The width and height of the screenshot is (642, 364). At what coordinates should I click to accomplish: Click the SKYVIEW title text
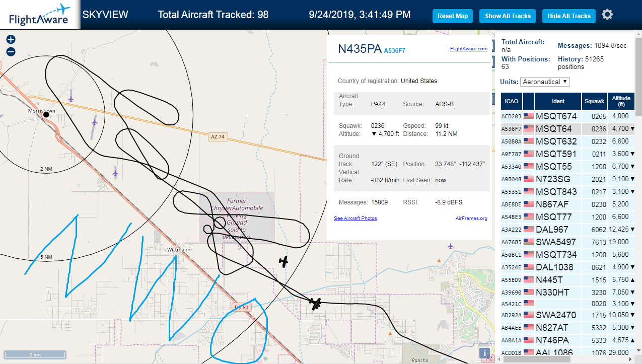tap(105, 15)
